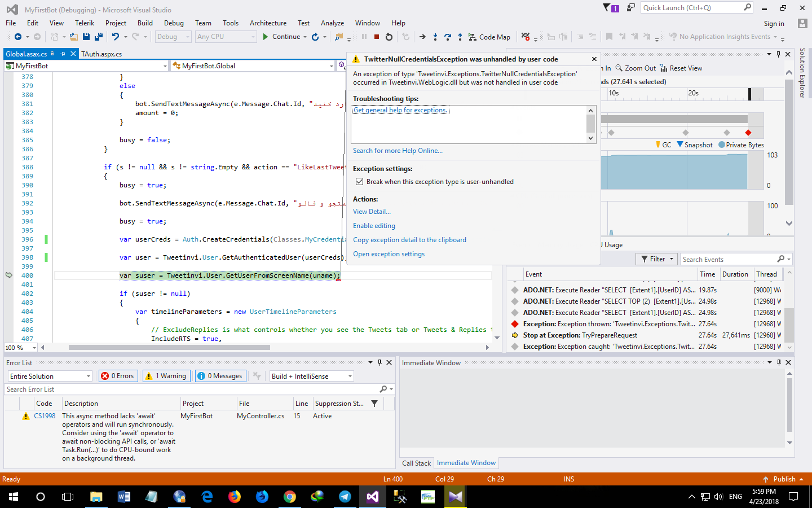812x508 pixels.
Task: Click the Step Over debugging icon
Action: tap(448, 37)
